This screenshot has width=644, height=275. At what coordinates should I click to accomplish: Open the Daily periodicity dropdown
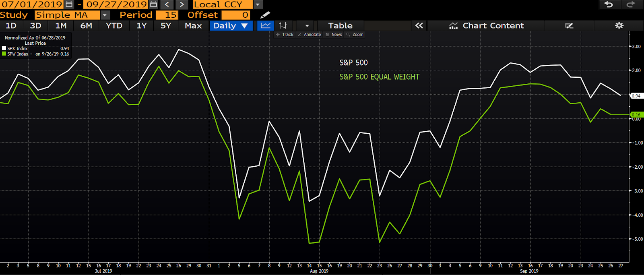click(x=231, y=25)
